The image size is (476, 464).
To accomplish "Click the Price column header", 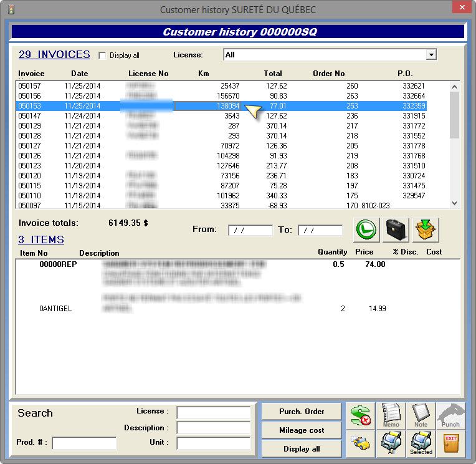I will coord(364,252).
